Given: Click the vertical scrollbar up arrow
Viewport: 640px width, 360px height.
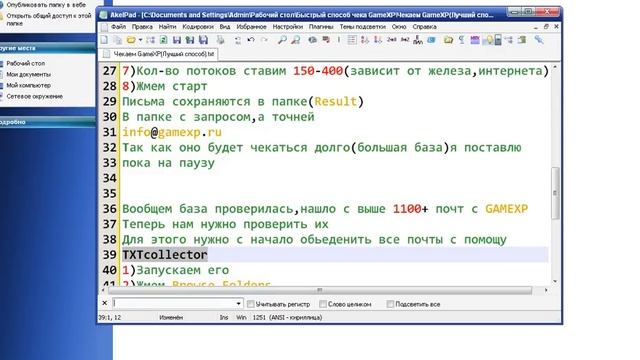Looking at the screenshot, I should click(555, 67).
